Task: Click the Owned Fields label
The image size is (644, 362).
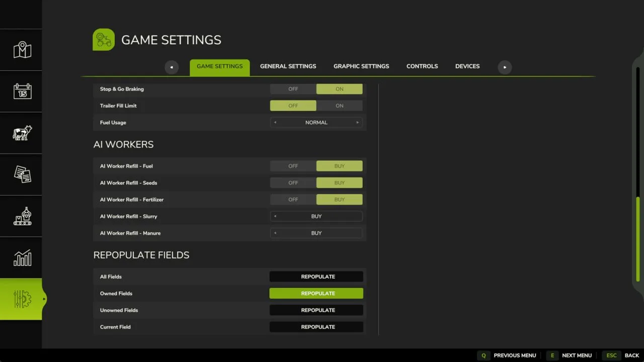Action: tap(116, 294)
